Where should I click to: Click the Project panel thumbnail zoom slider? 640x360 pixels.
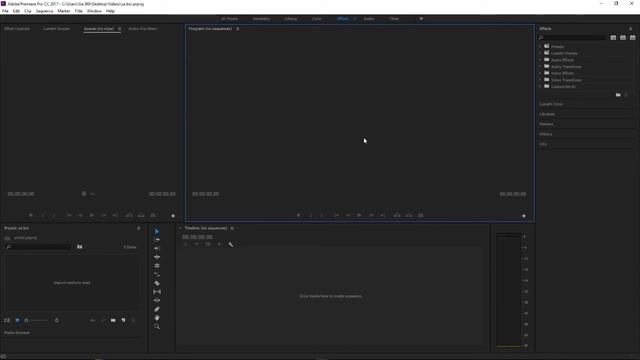point(36,320)
